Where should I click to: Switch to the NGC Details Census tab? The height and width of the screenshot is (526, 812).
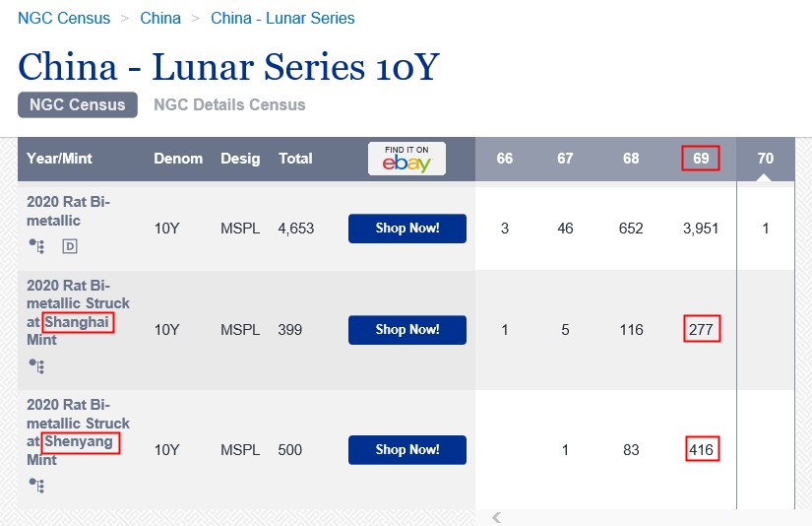pyautogui.click(x=229, y=104)
